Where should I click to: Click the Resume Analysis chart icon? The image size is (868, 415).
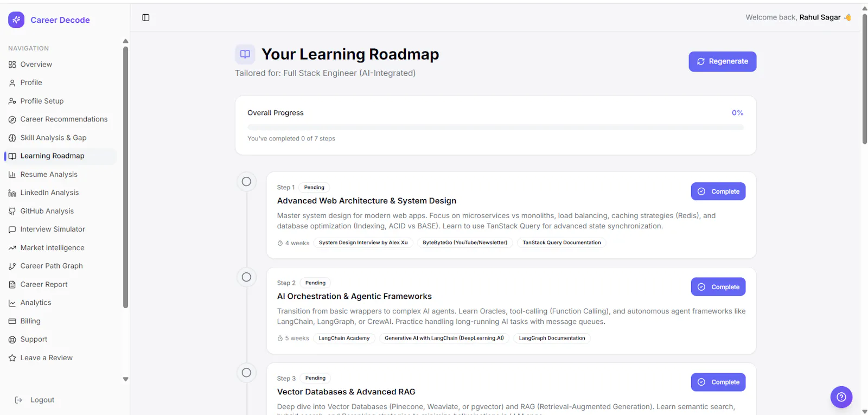pos(12,175)
